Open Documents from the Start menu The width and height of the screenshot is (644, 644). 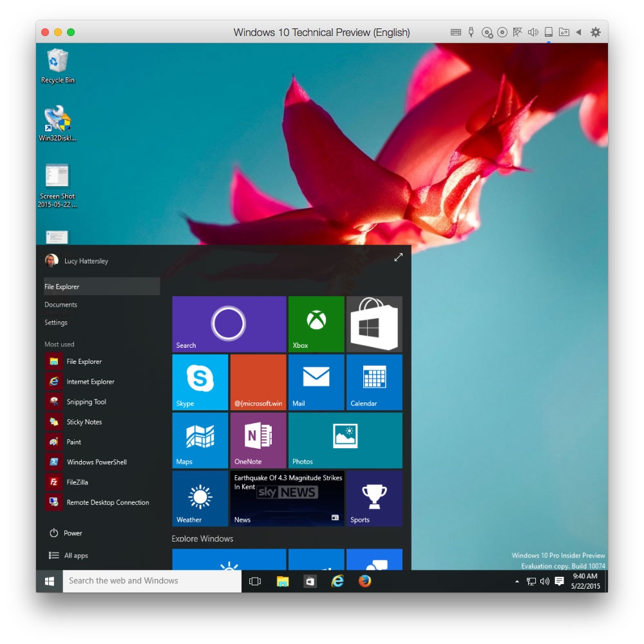point(61,305)
